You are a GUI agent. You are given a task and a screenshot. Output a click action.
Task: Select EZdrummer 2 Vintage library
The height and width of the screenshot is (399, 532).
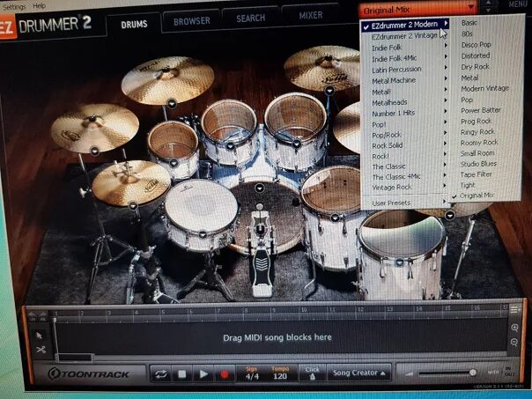pyautogui.click(x=405, y=35)
